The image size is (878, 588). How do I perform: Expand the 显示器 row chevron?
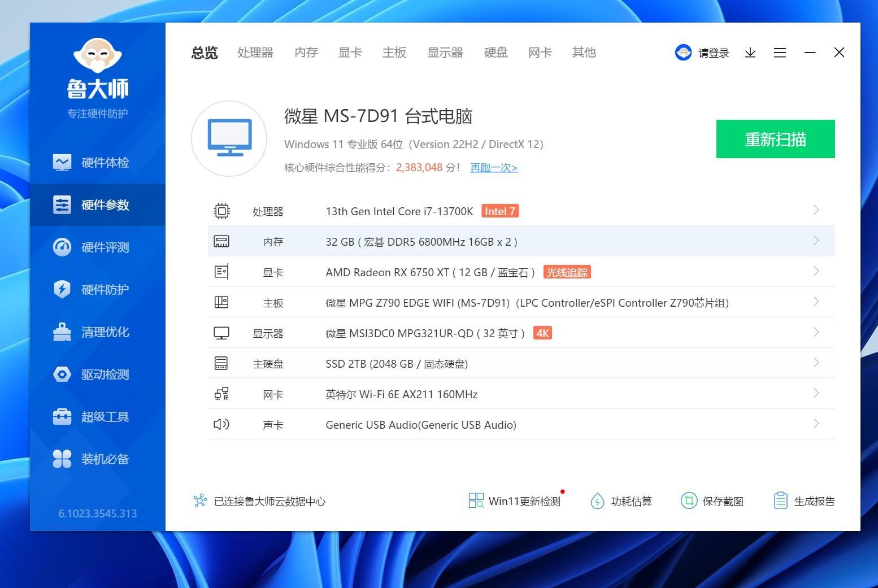pos(816,332)
